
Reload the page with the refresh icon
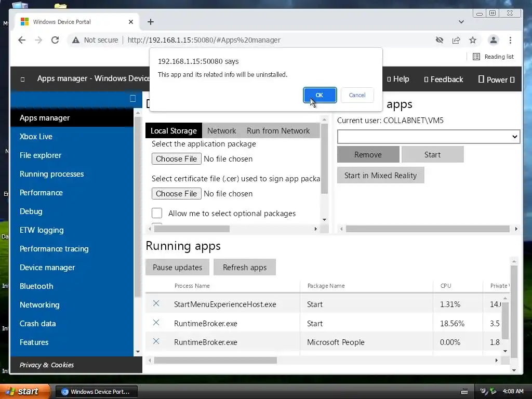click(55, 40)
